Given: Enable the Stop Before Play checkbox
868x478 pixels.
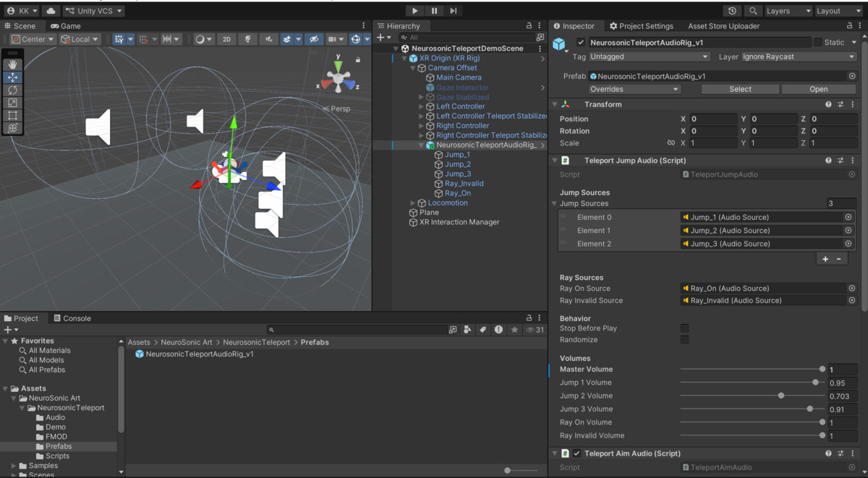Looking at the screenshot, I should tap(684, 328).
